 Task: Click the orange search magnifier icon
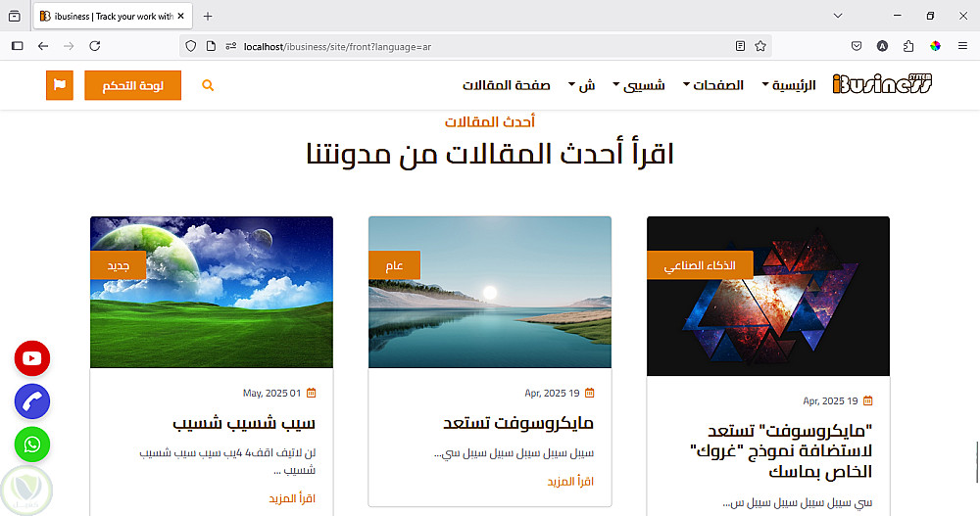208,85
